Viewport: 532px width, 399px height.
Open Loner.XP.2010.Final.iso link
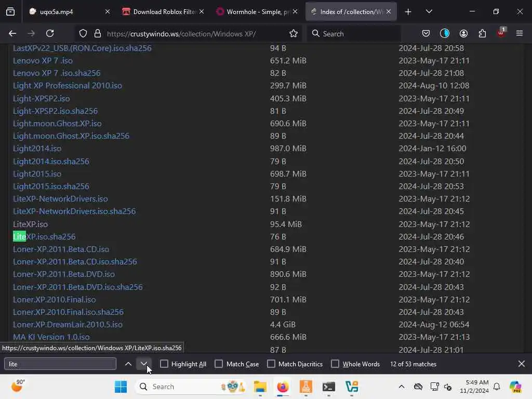click(x=54, y=299)
